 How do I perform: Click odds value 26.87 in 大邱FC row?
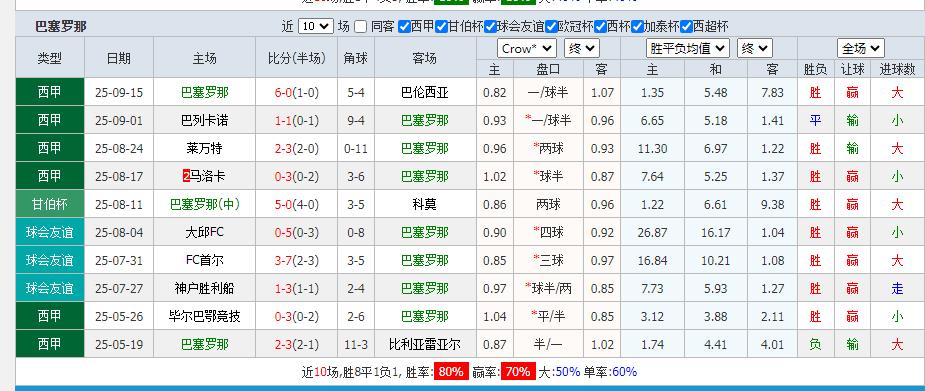pyautogui.click(x=652, y=232)
